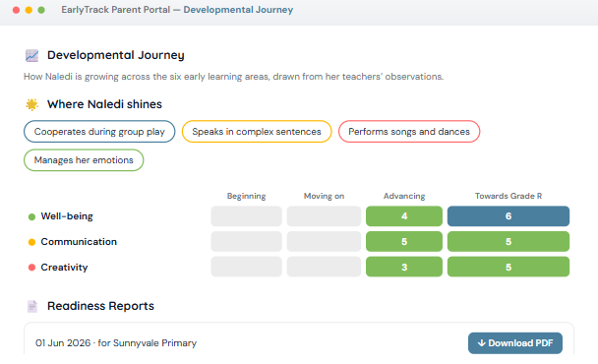Image resolution: width=598 pixels, height=364 pixels.
Task: Click the Developmental Journey page heading
Action: coord(115,55)
